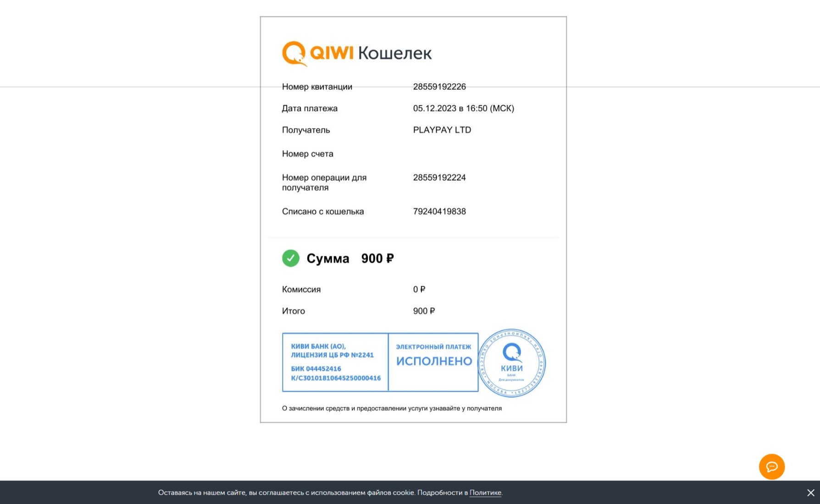The width and height of the screenshot is (820, 504).
Task: Click the green checkmark success icon
Action: pyautogui.click(x=291, y=258)
